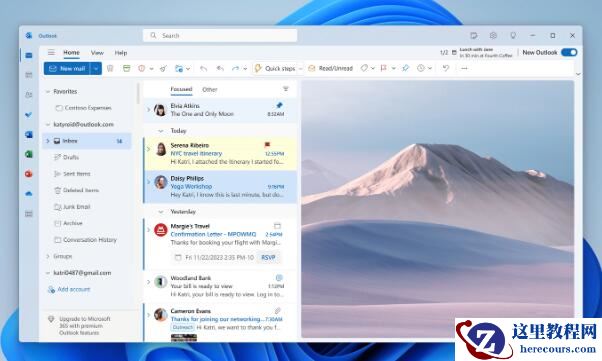Image resolution: width=602 pixels, height=361 pixels.
Task: Open OneDrive from the left rail
Action: 29,194
